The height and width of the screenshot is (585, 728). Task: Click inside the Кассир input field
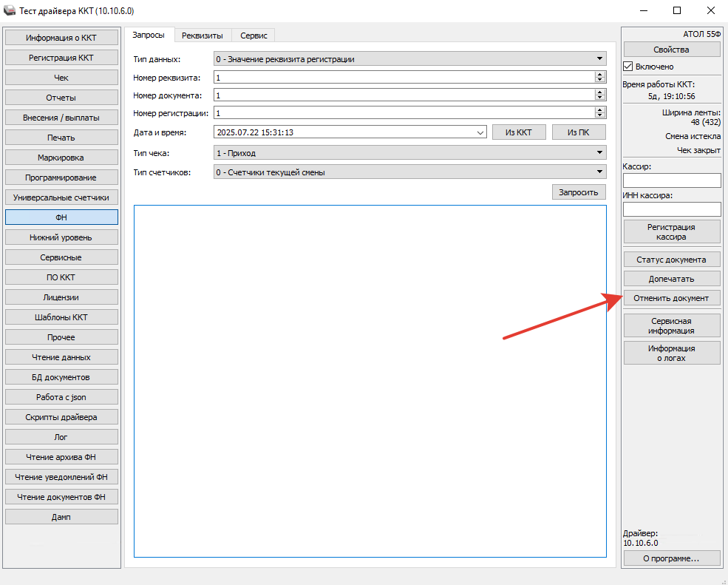[671, 180]
